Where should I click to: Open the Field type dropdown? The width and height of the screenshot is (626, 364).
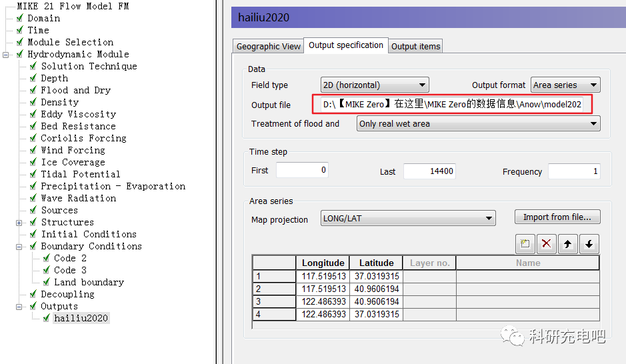click(x=375, y=85)
